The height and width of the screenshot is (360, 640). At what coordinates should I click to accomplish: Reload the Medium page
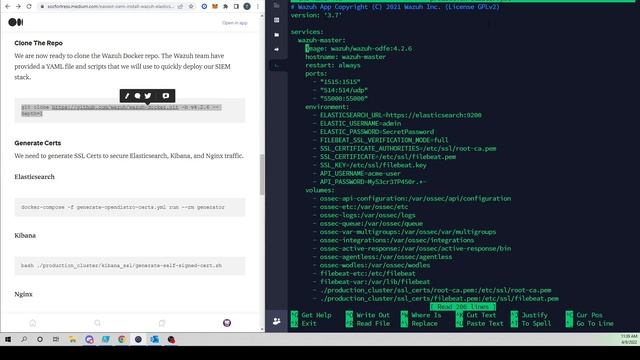click(x=29, y=7)
